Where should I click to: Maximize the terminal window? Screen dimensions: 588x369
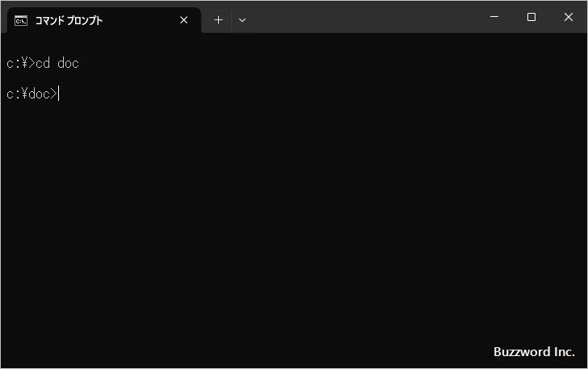pos(531,17)
